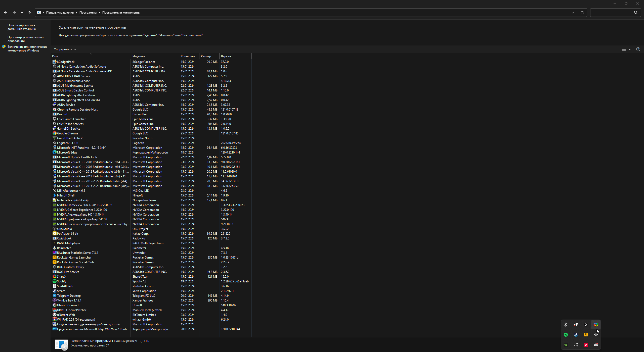Click inside the search input field

[x=611, y=13]
